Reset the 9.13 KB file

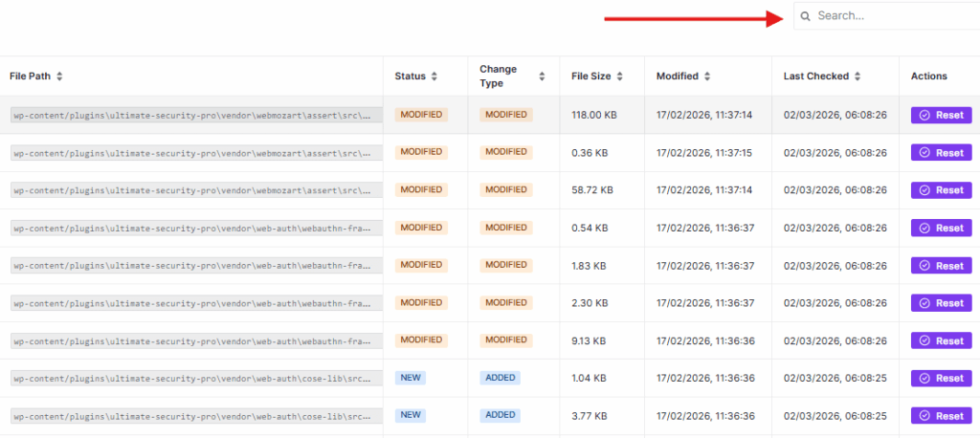point(941,340)
